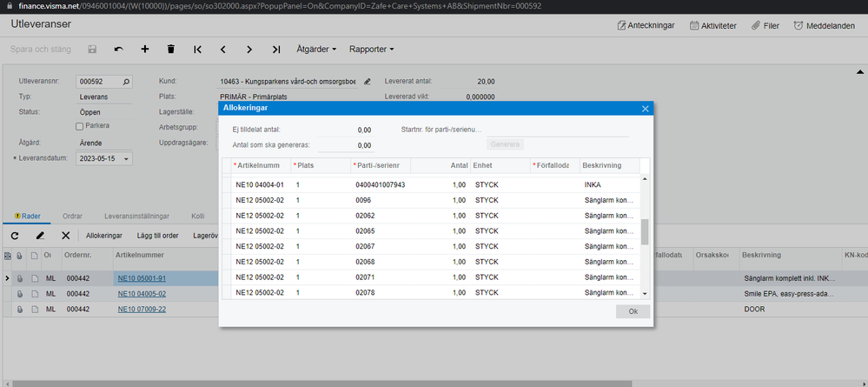Go to next record
Image resolution: width=868 pixels, height=387 pixels.
click(x=249, y=50)
